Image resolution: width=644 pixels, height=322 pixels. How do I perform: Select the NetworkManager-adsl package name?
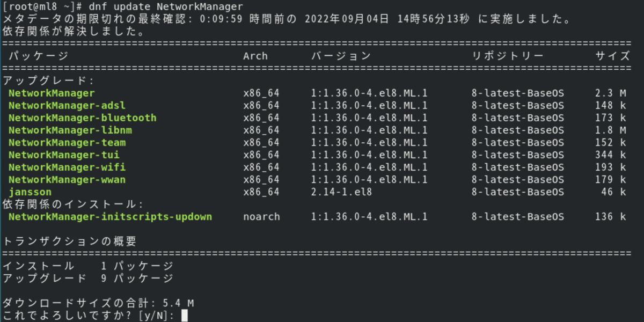[x=67, y=105]
